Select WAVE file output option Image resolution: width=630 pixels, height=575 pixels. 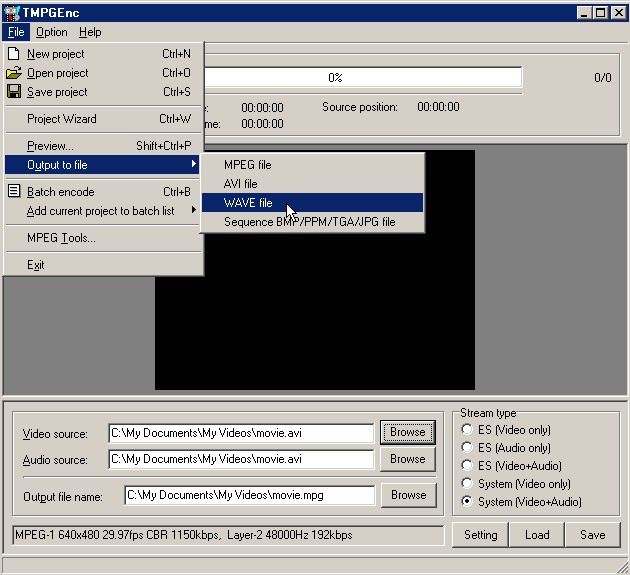(312, 203)
